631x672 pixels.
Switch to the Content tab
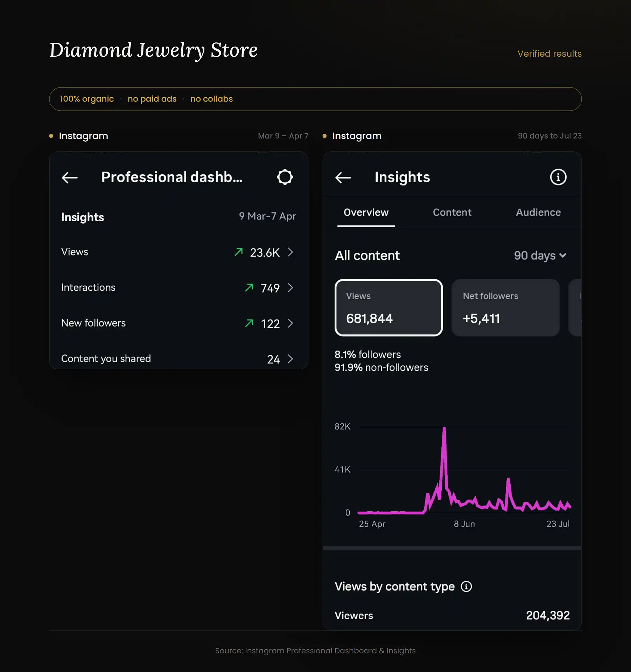pos(452,212)
